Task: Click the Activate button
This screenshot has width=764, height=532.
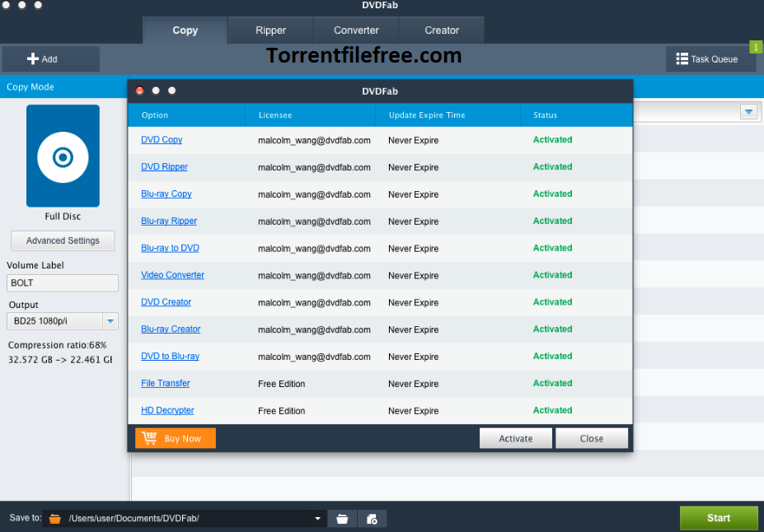Action: click(515, 439)
